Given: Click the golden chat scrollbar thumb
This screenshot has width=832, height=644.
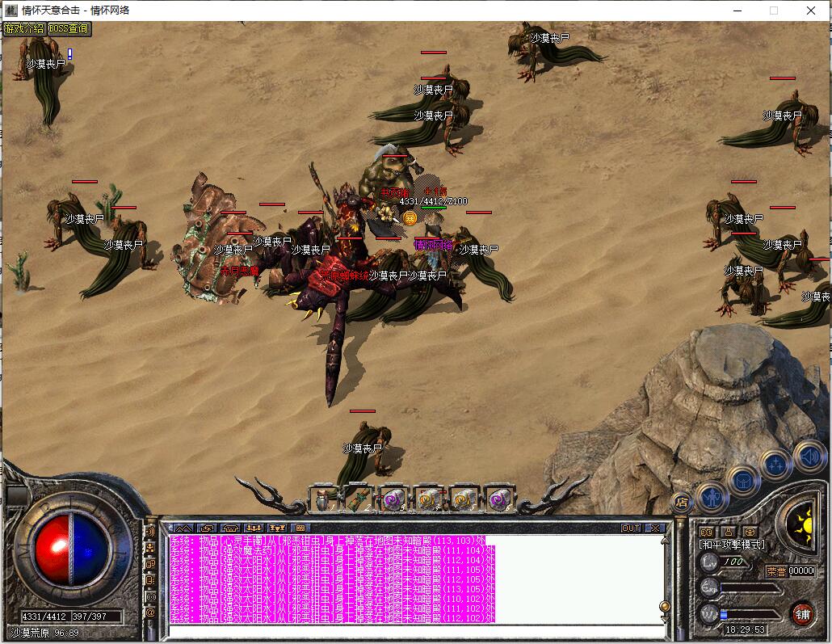Looking at the screenshot, I should click(664, 606).
